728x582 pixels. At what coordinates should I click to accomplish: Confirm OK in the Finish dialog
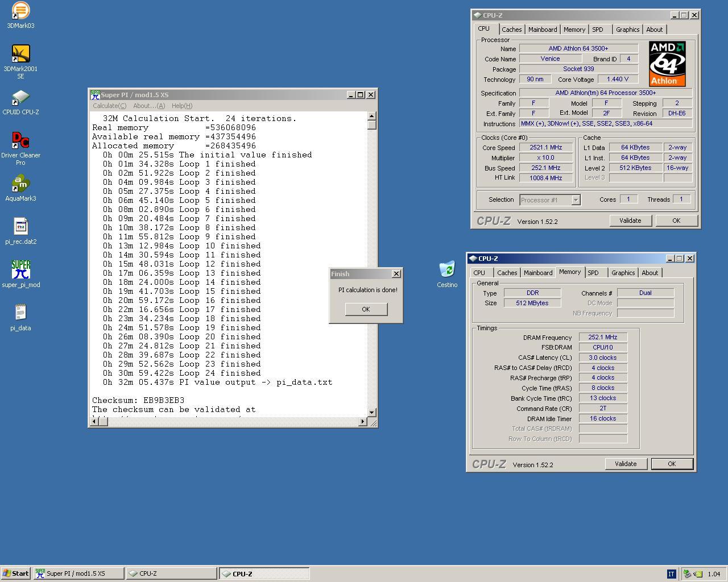tap(366, 309)
